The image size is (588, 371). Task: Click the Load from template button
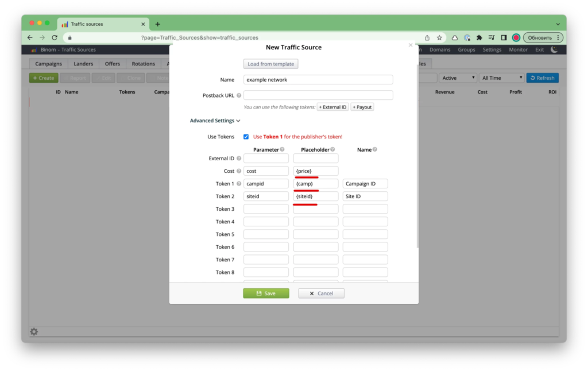click(270, 64)
